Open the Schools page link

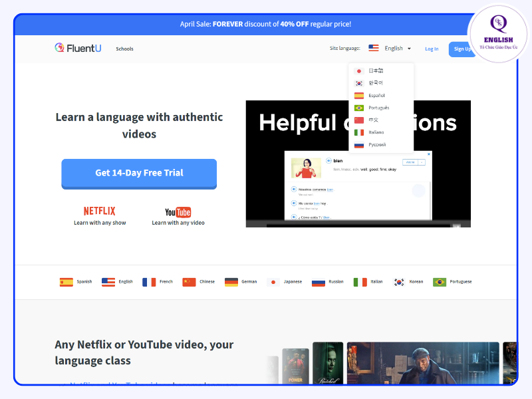(124, 49)
